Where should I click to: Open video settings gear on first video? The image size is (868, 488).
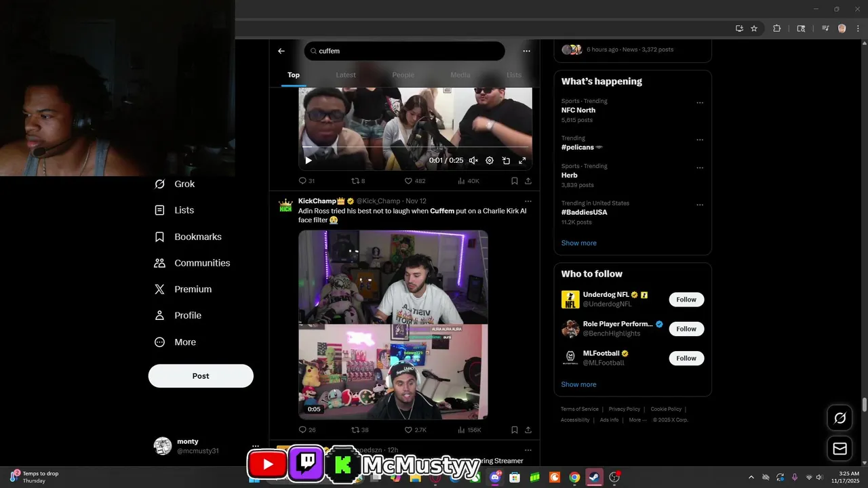pos(490,161)
